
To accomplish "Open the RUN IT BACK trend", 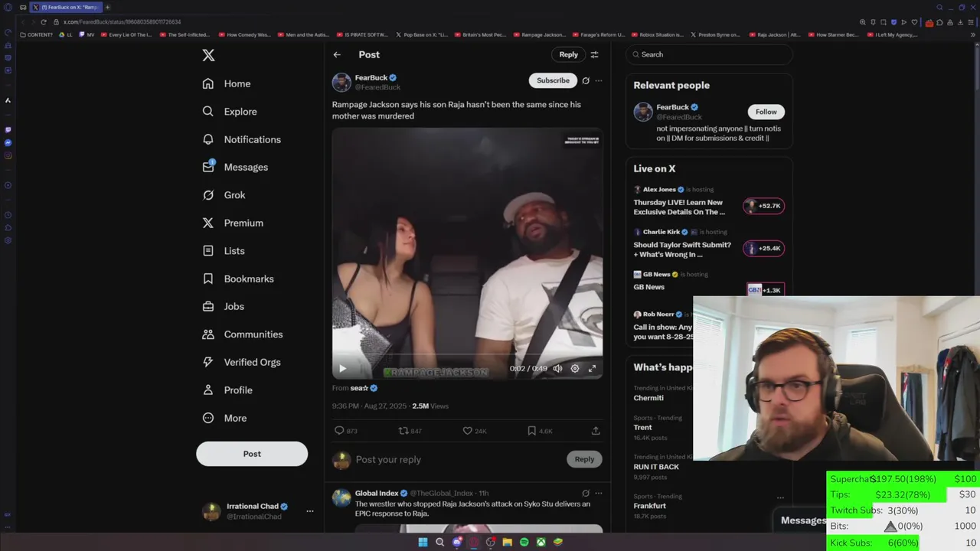I will (656, 467).
